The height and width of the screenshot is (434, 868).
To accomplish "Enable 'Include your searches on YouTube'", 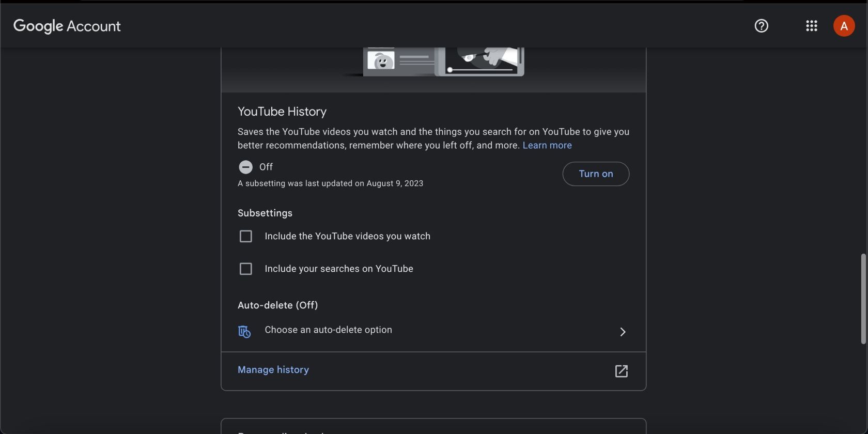I will pos(246,269).
